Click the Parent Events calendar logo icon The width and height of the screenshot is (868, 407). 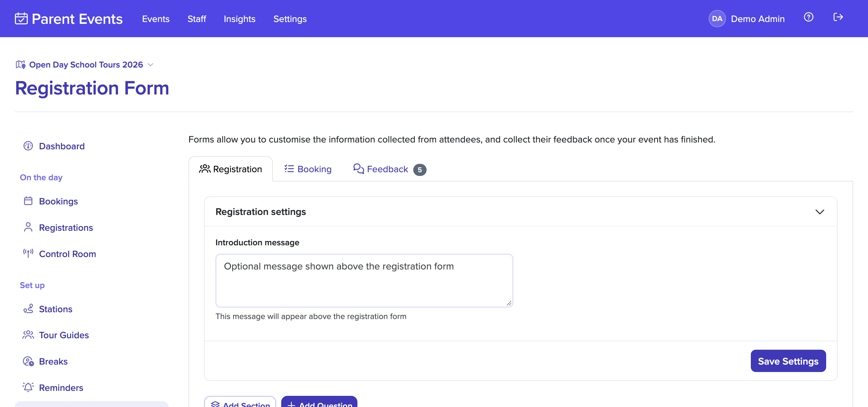21,19
